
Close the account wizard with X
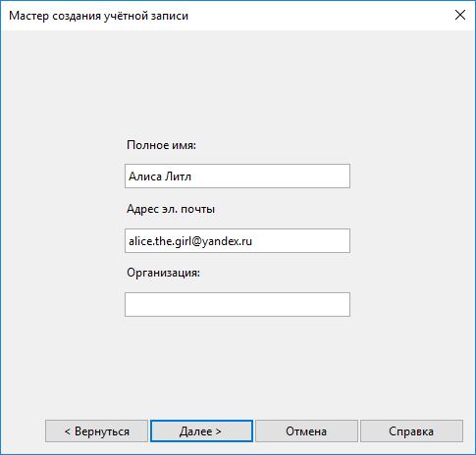click(x=460, y=15)
